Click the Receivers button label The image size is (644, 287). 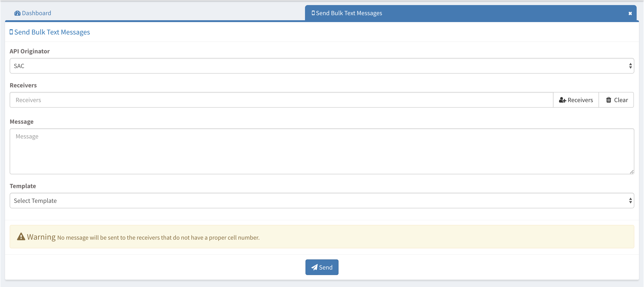coord(580,100)
